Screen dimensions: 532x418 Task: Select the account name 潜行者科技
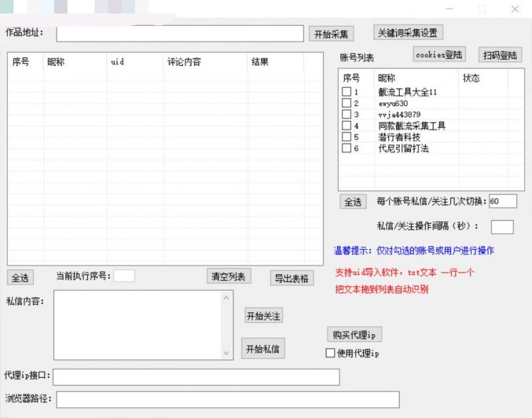pyautogui.click(x=400, y=137)
